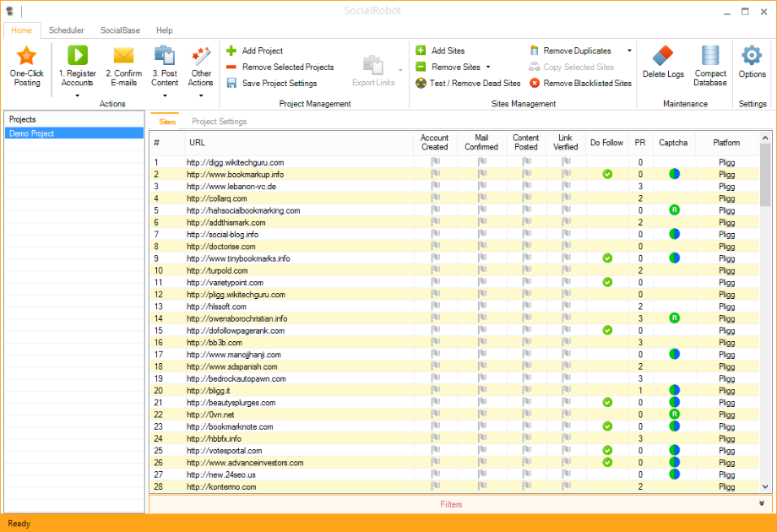Expand Post Content dropdown arrow
Screen dimensions: 777x532
pos(165,95)
